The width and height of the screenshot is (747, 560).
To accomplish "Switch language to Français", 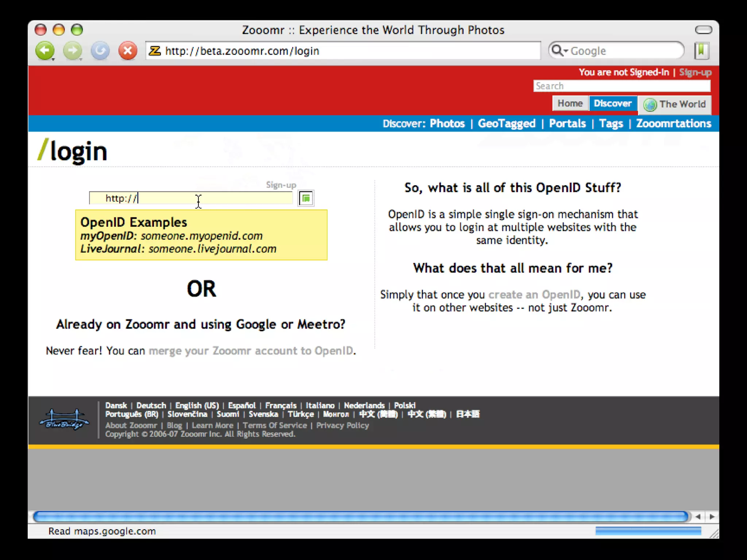I will 281,405.
